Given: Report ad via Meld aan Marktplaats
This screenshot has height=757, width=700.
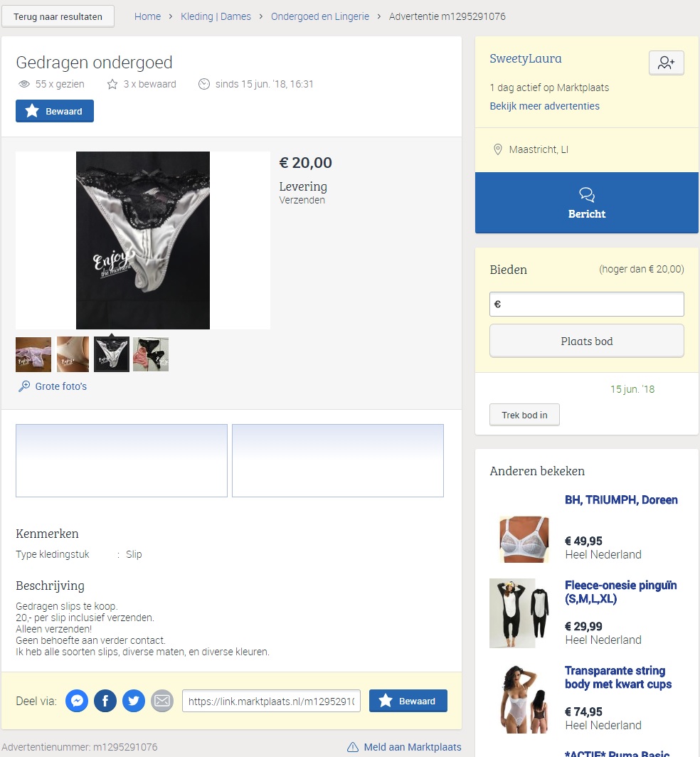Looking at the screenshot, I should click(x=404, y=747).
